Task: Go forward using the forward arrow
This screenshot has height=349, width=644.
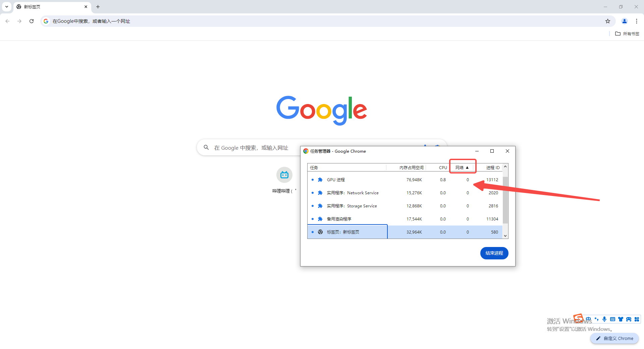Action: (19, 21)
